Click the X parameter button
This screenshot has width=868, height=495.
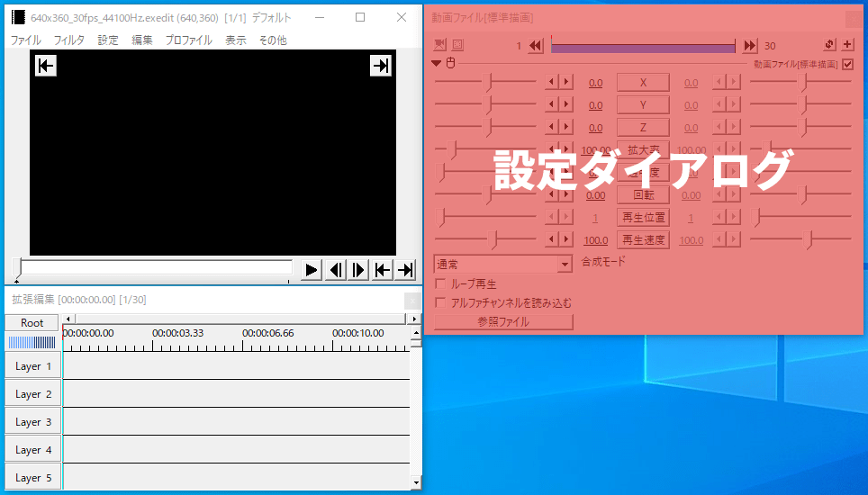643,83
